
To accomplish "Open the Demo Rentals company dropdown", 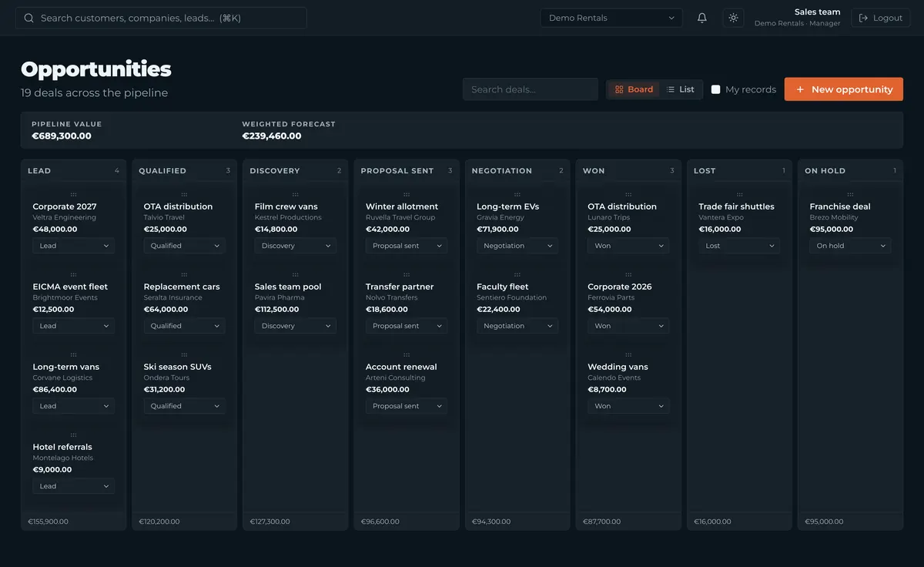I will (x=611, y=18).
